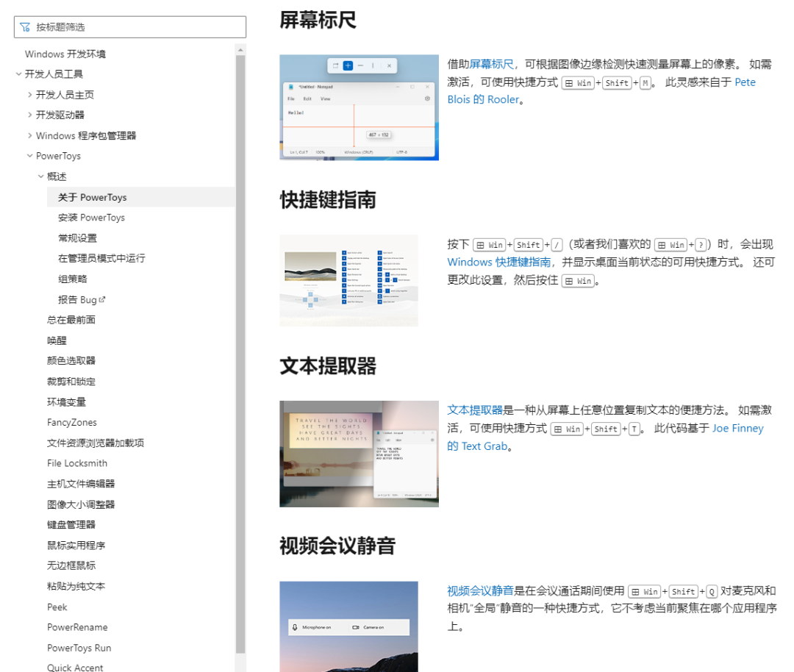Follow the 文本提取器 link in the description

pos(475,410)
